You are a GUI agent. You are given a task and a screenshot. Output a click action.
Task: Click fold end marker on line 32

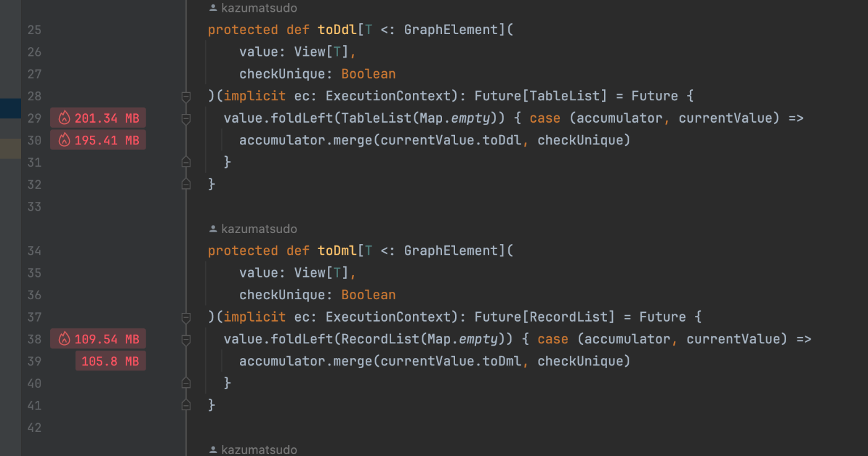pyautogui.click(x=185, y=184)
